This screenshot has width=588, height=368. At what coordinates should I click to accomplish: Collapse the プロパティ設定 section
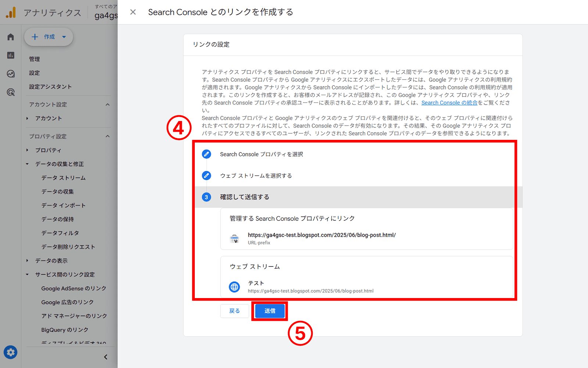click(107, 136)
